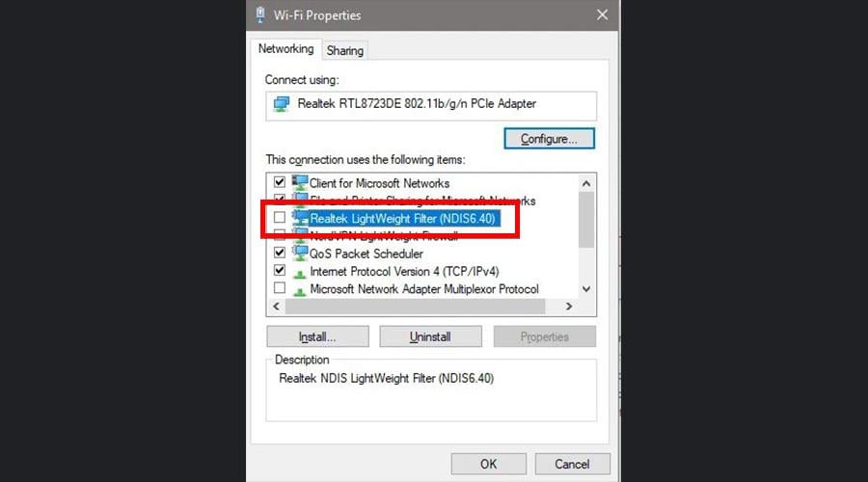This screenshot has height=482, width=868.
Task: Click the Wi-Fi Properties title bar icon
Action: click(x=260, y=14)
